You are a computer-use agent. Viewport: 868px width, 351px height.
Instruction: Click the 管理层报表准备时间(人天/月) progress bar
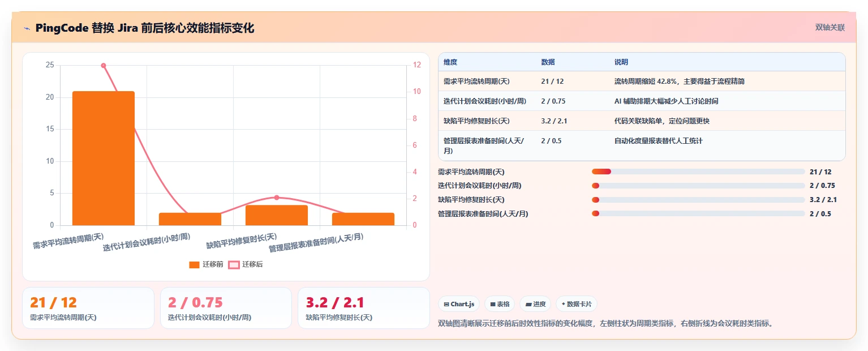(698, 213)
